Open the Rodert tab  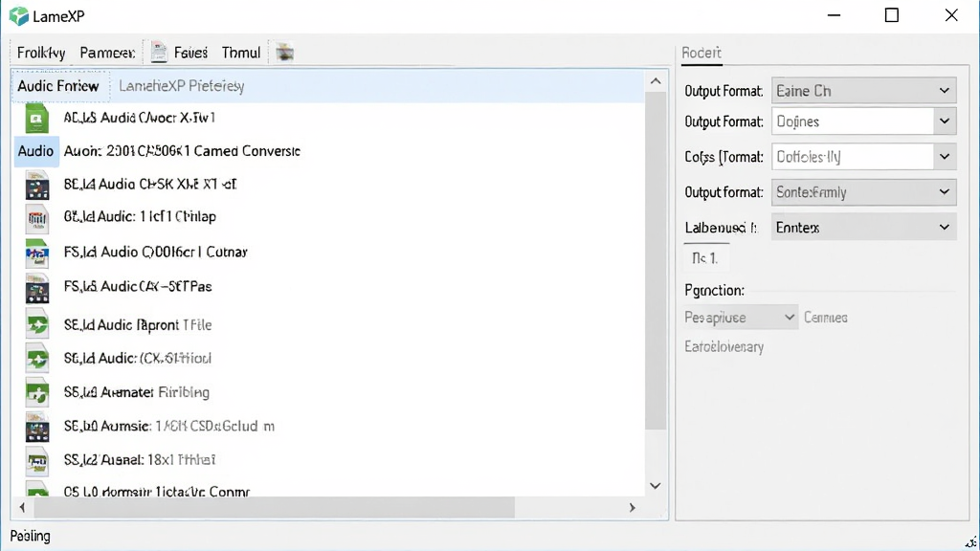coord(702,54)
